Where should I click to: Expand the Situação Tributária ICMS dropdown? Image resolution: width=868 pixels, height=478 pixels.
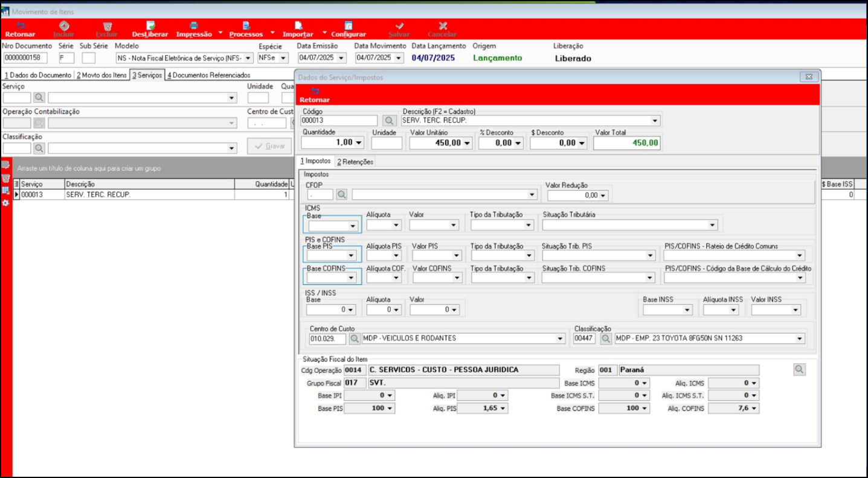click(713, 225)
